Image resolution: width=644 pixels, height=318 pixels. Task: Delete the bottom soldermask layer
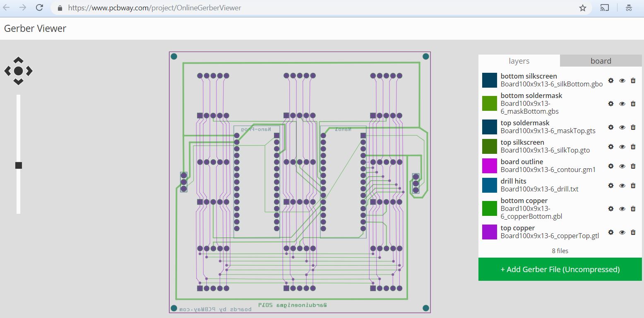tap(633, 103)
